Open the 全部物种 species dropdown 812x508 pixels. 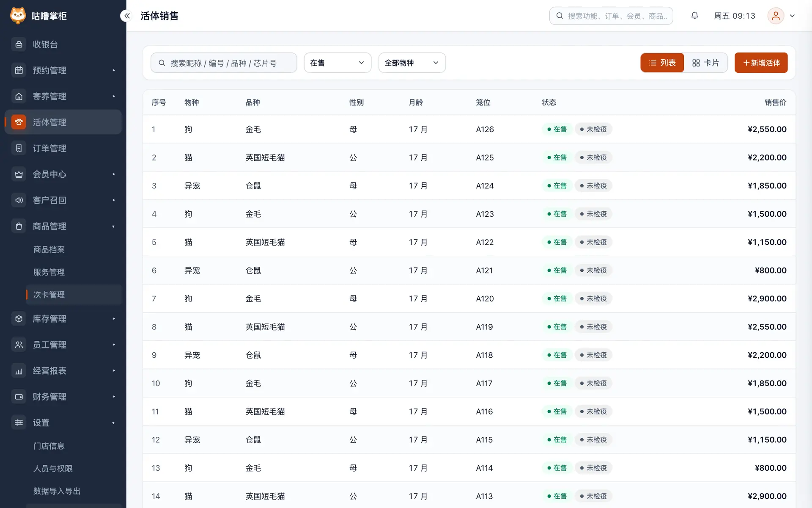point(412,63)
